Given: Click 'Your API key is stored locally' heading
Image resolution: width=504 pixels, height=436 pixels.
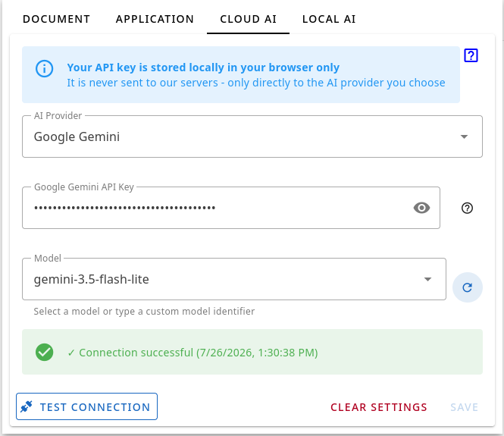Looking at the screenshot, I should coord(203,67).
